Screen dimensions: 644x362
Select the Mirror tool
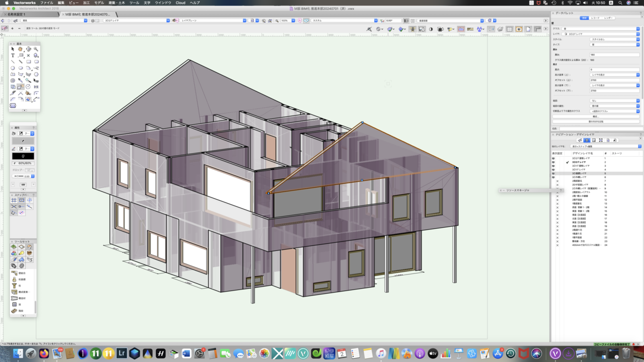[36, 87]
